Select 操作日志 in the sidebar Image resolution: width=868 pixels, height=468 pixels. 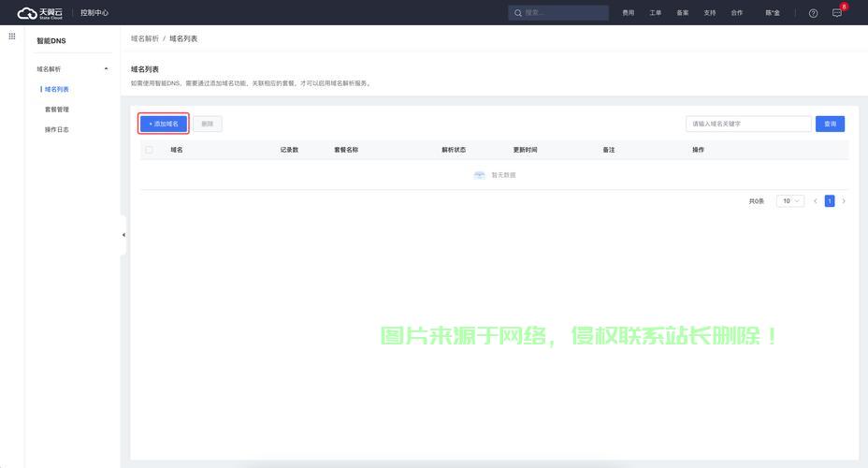[57, 129]
